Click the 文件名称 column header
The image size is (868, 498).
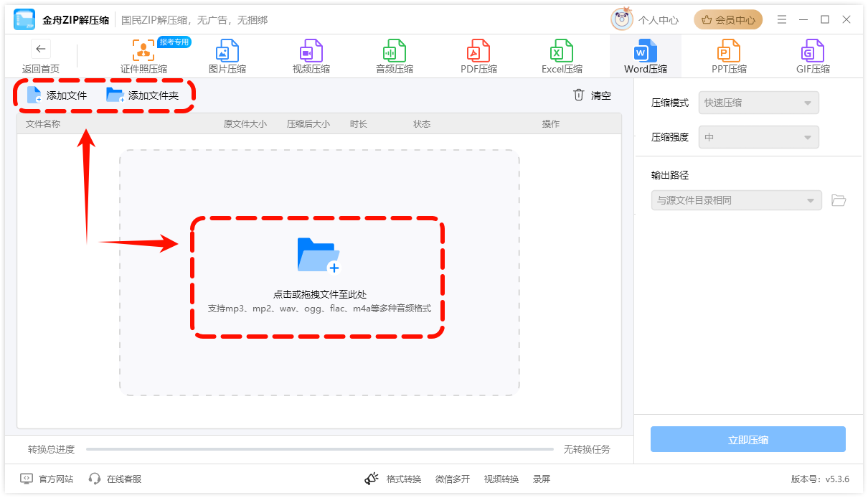43,124
